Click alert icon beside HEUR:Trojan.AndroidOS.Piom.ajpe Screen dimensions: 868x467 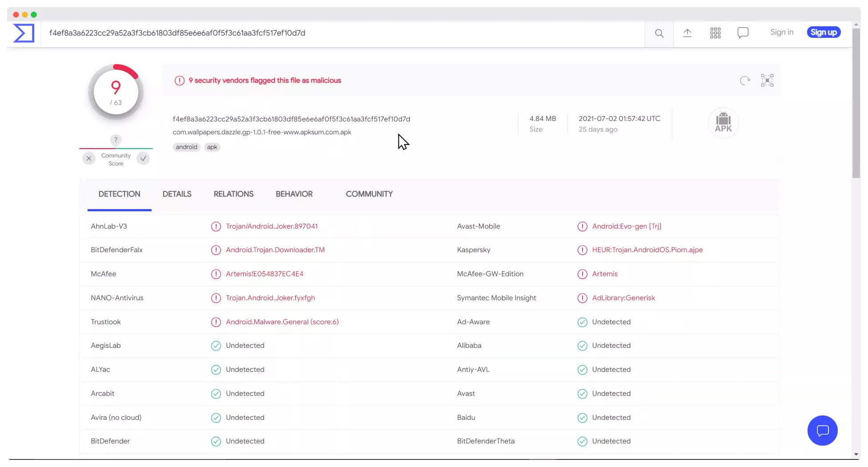582,250
